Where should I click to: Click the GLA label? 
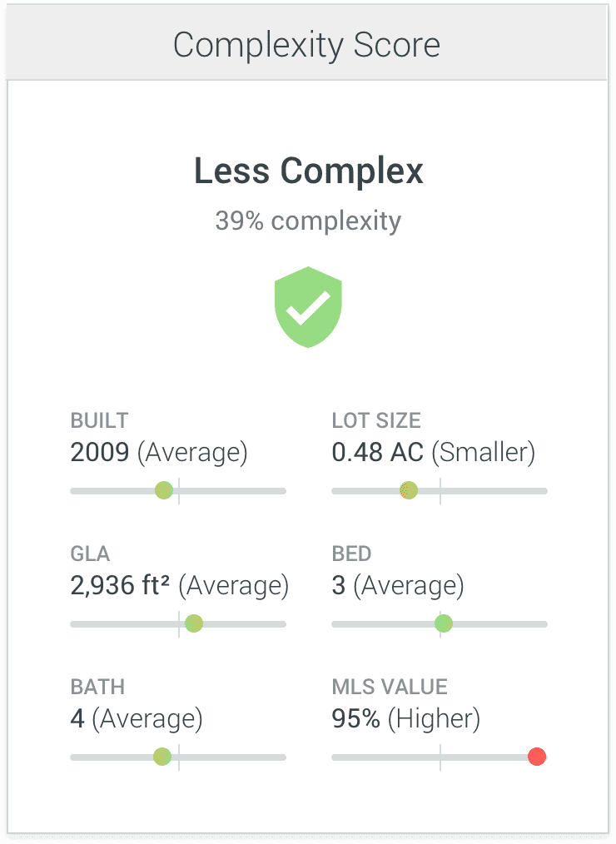(x=90, y=554)
